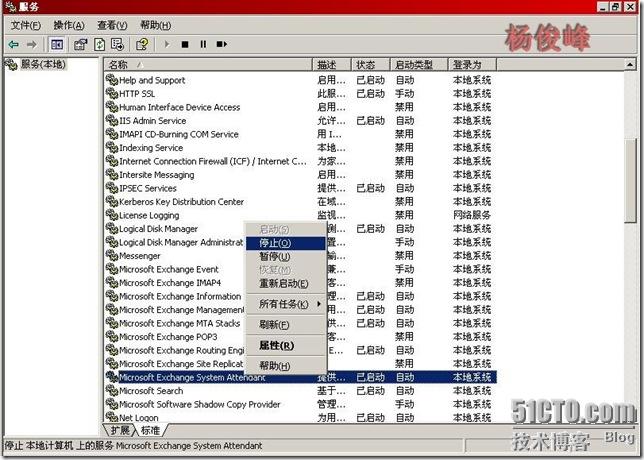Select Internet Connection Firewall service icon
The height and width of the screenshot is (460, 644).
click(x=112, y=161)
